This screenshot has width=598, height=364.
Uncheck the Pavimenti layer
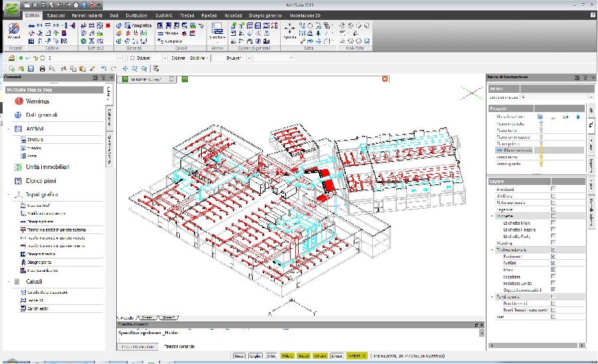553,256
